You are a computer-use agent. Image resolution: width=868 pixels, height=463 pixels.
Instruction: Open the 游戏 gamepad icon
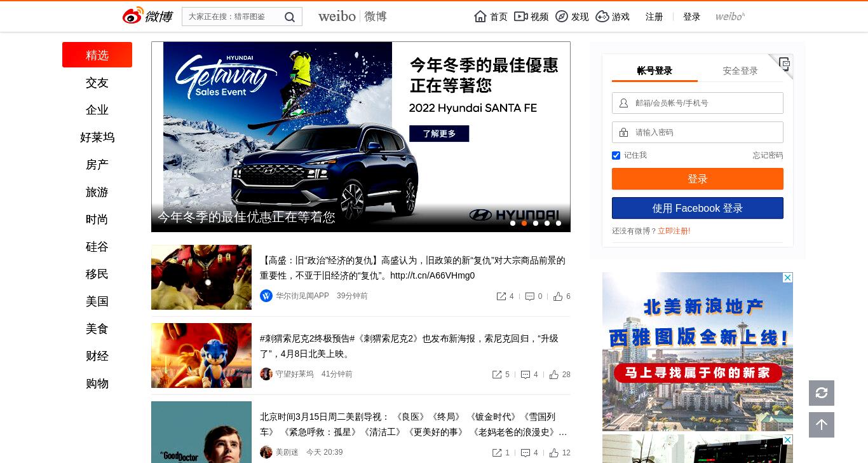pos(602,17)
